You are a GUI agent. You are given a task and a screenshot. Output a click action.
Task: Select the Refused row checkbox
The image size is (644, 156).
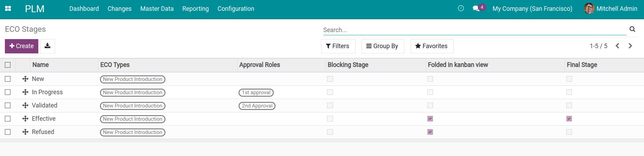point(8,132)
